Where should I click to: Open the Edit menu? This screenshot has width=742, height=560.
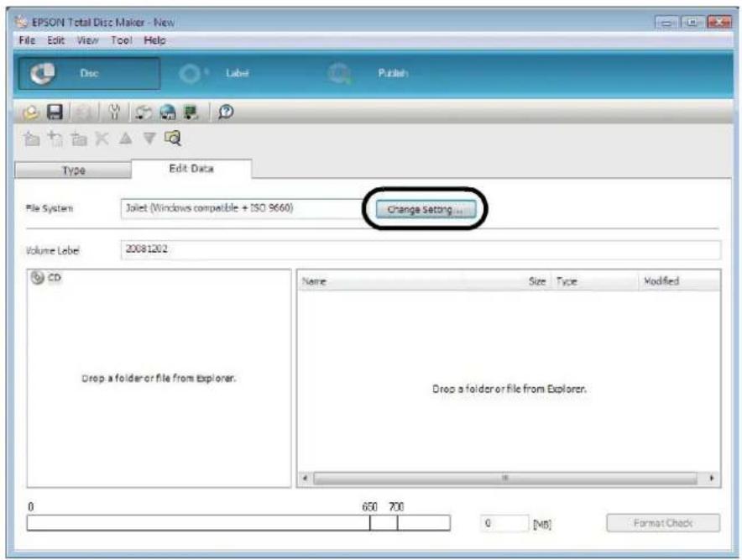pos(55,40)
